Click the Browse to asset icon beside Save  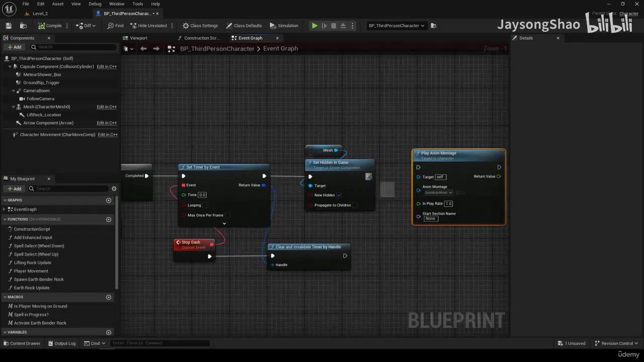[23, 26]
